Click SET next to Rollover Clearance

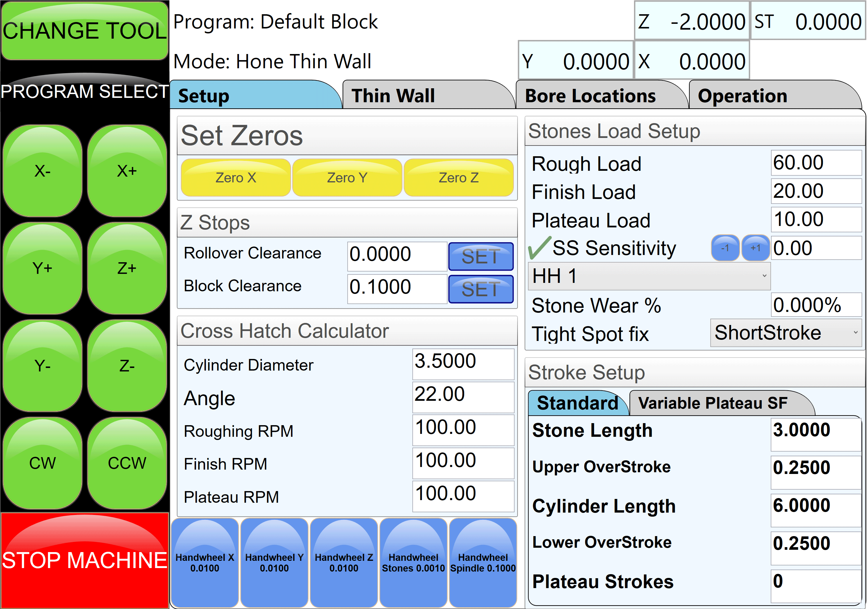481,257
